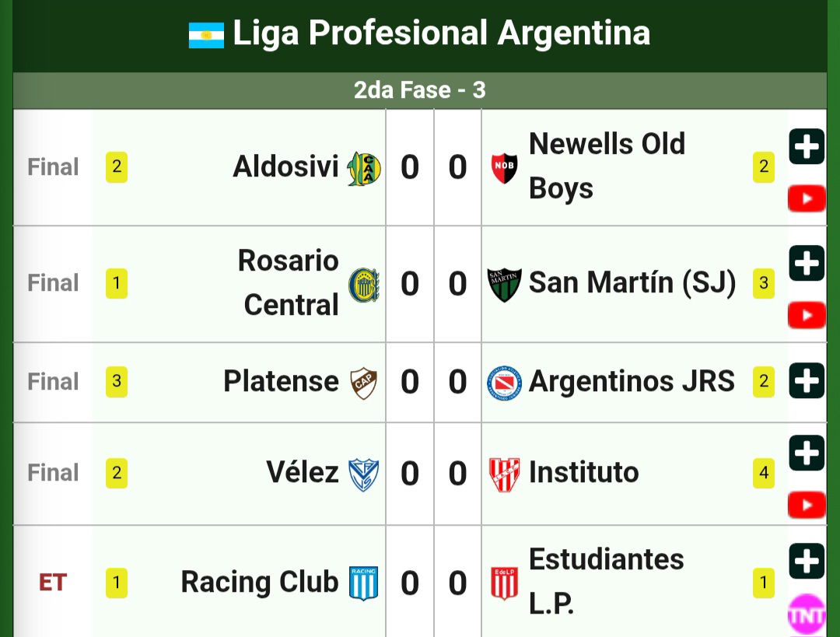840x637 pixels.
Task: Open YouTube video for Aldosivi vs Newells
Action: (x=807, y=198)
